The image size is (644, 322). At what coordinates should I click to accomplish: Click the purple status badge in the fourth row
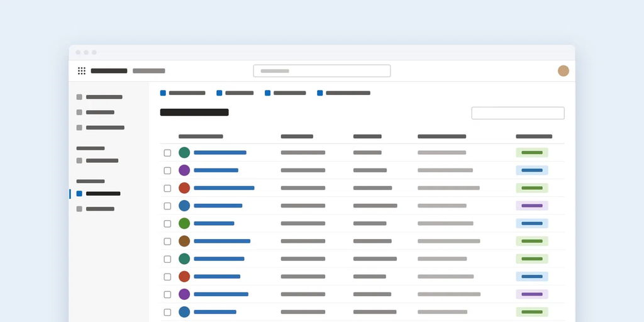(x=532, y=206)
